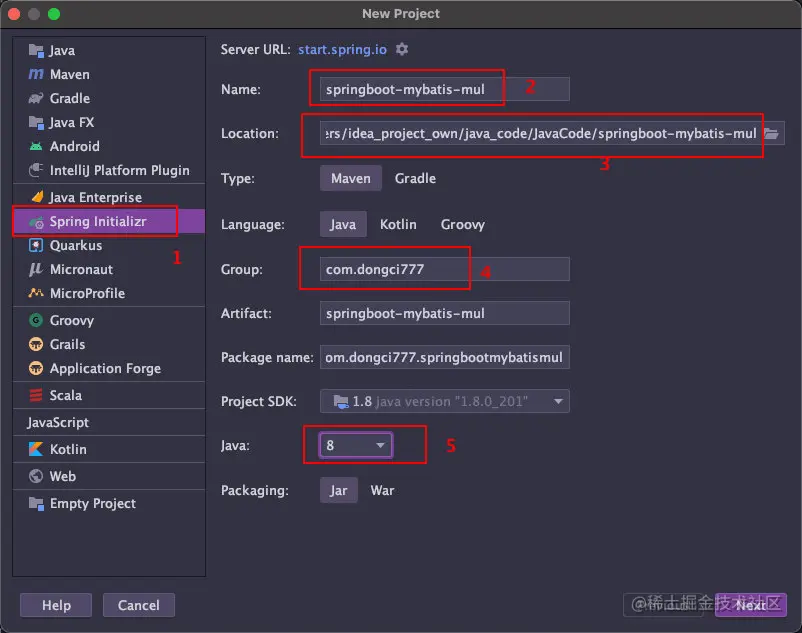The width and height of the screenshot is (802, 633).
Task: Browse for location with the folder icon
Action: coord(771,133)
